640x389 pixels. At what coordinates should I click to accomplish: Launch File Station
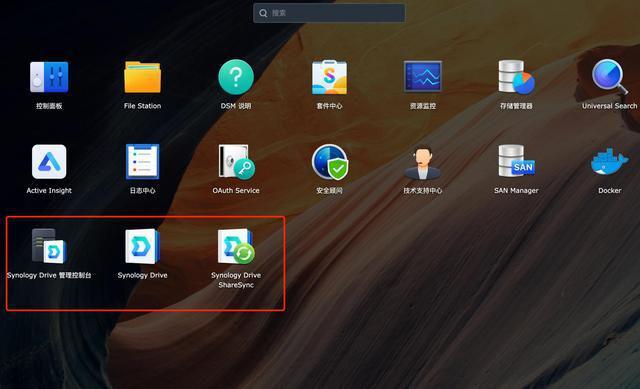click(142, 77)
